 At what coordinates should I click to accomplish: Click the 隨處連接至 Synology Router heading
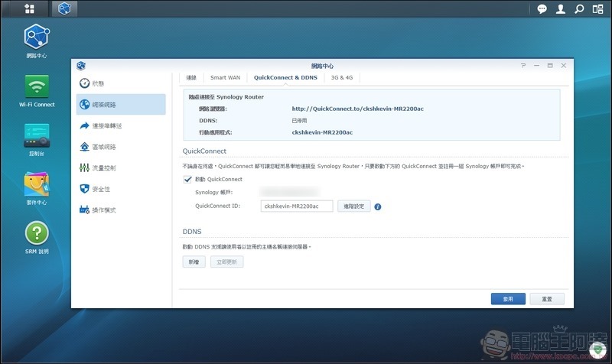click(226, 97)
